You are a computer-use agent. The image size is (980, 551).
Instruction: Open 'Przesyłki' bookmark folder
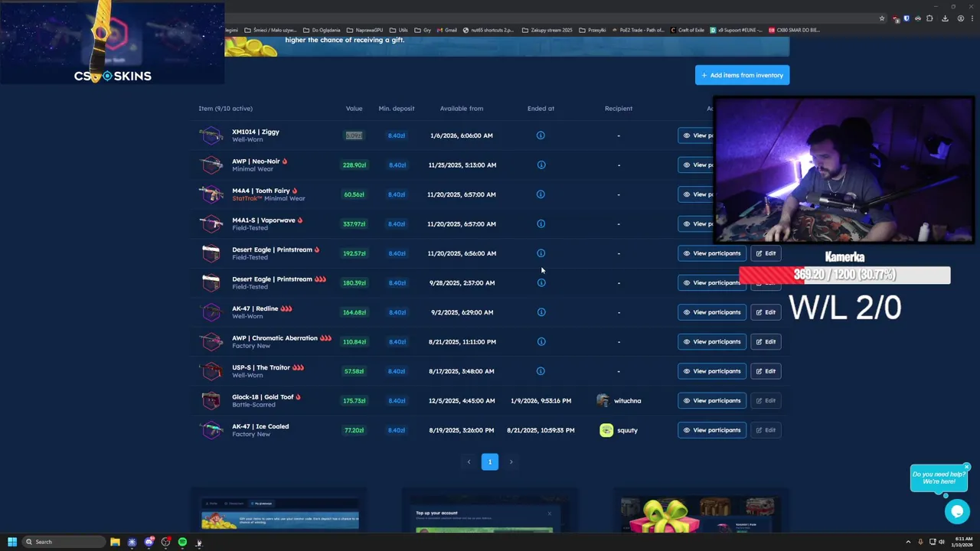[x=593, y=30]
